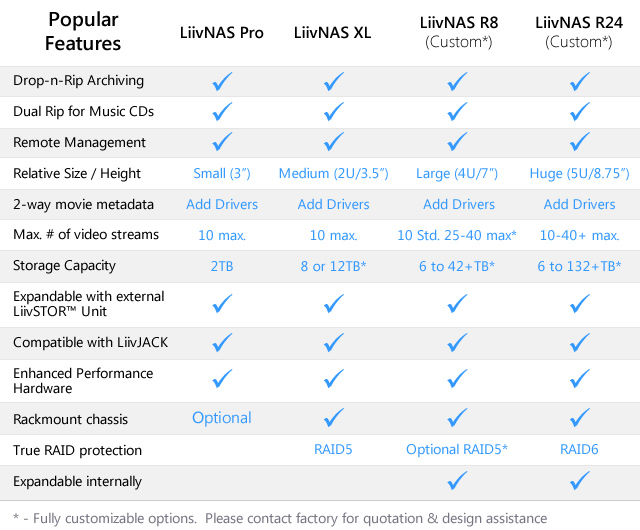This screenshot has height=530, width=640.
Task: Select the LiivNAS XL column header
Action: tap(334, 33)
